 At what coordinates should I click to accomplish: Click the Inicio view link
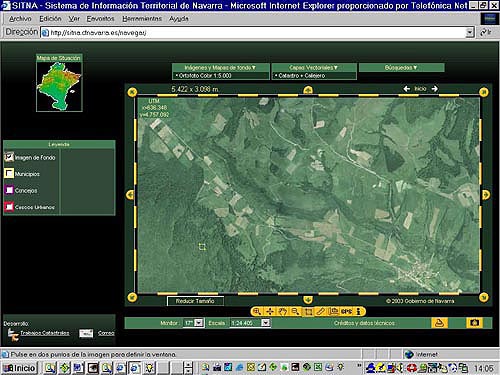[x=420, y=89]
